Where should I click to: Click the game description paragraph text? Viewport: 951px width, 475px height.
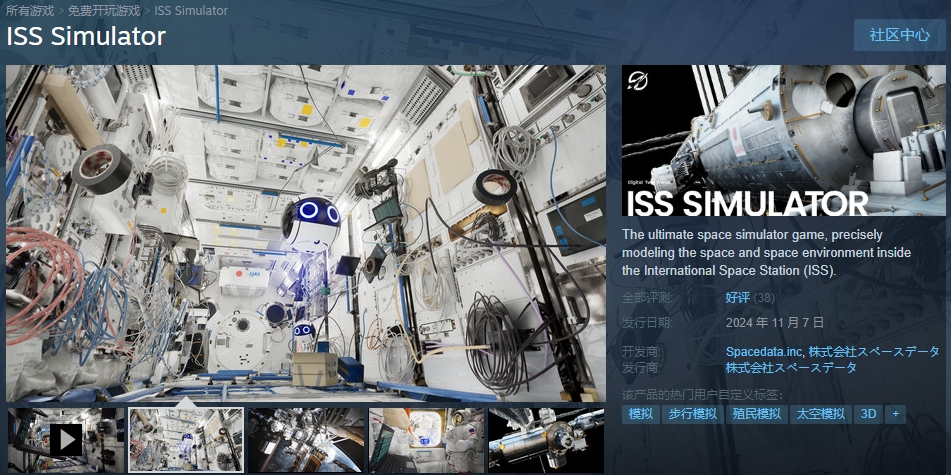coord(767,252)
